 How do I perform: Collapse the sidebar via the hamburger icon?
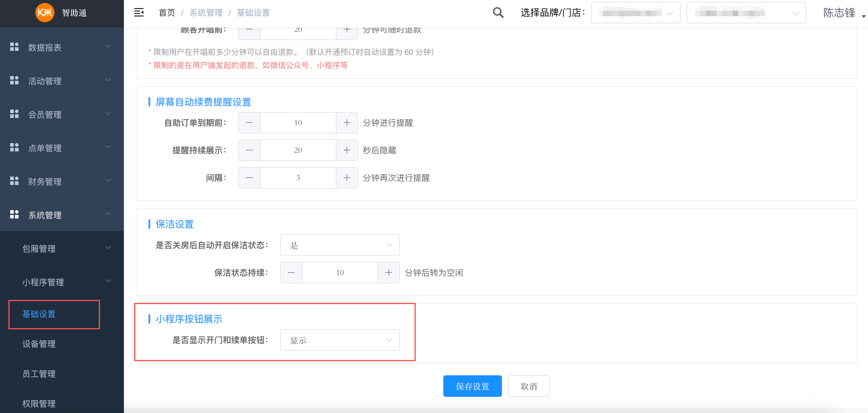(139, 12)
